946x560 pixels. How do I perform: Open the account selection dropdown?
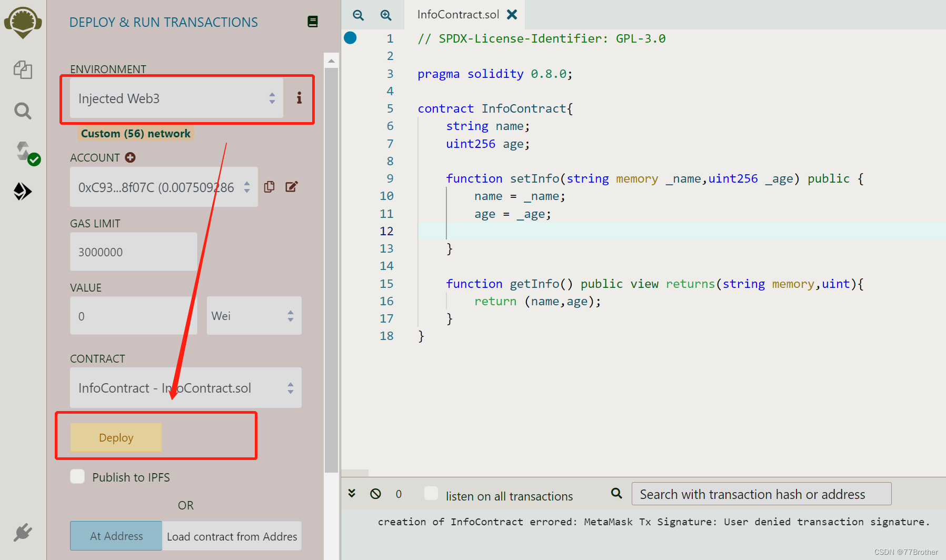[x=164, y=187]
